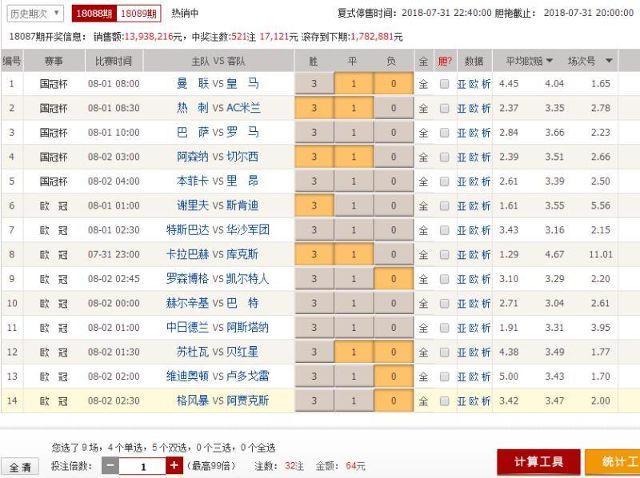Decrease bet multiplier with minus button
Image resolution: width=640 pixels, height=478 pixels.
[110, 466]
